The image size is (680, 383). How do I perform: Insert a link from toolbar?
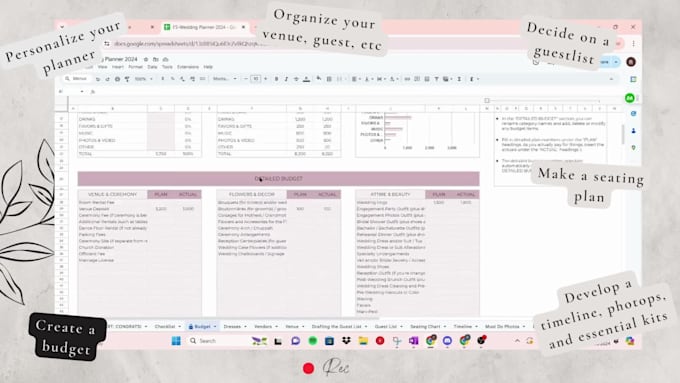pyautogui.click(x=407, y=79)
